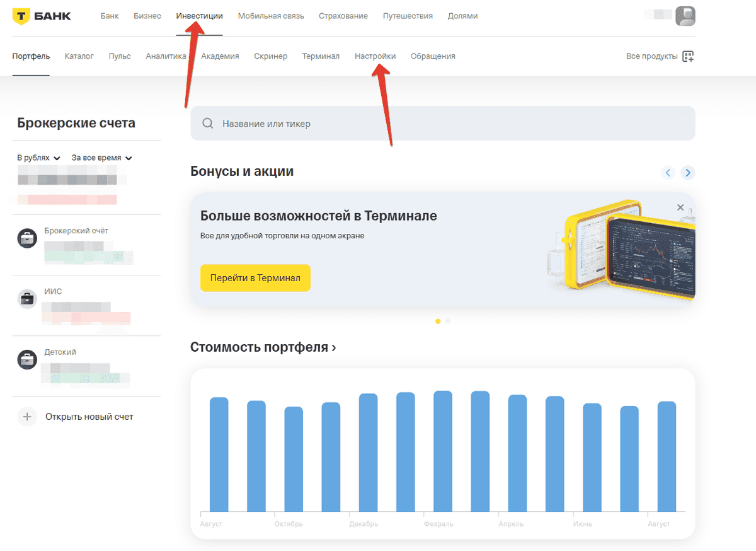Click the Перейти в Терминал button
The image size is (756, 551).
click(255, 278)
